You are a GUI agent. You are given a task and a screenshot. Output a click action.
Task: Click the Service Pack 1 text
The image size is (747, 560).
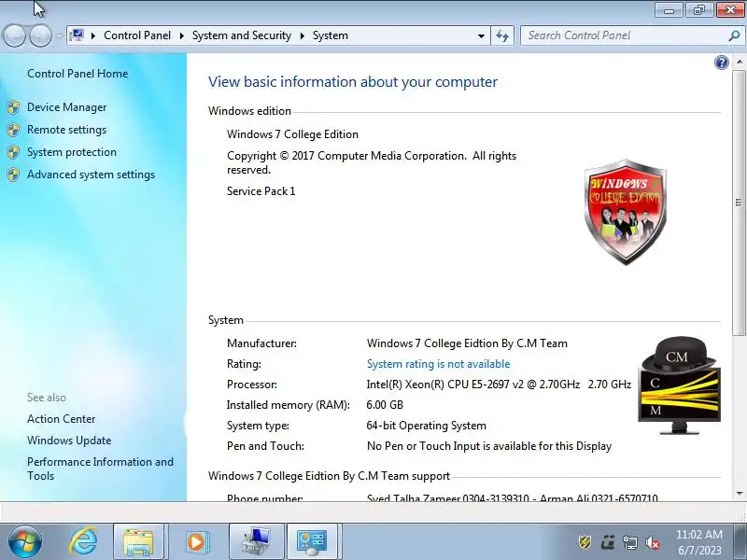(261, 191)
